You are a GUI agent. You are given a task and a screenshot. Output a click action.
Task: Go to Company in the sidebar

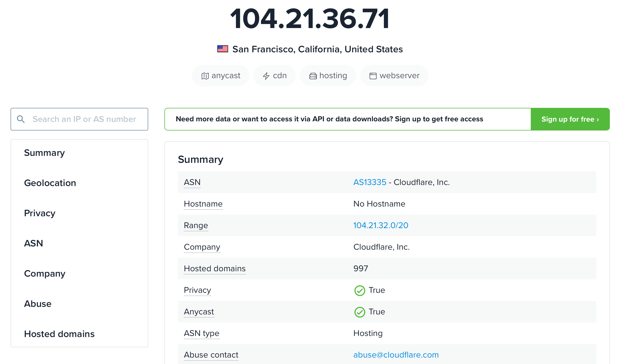click(x=45, y=273)
